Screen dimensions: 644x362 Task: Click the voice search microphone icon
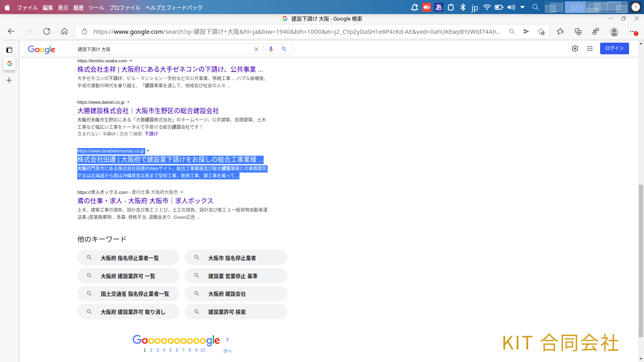point(270,49)
